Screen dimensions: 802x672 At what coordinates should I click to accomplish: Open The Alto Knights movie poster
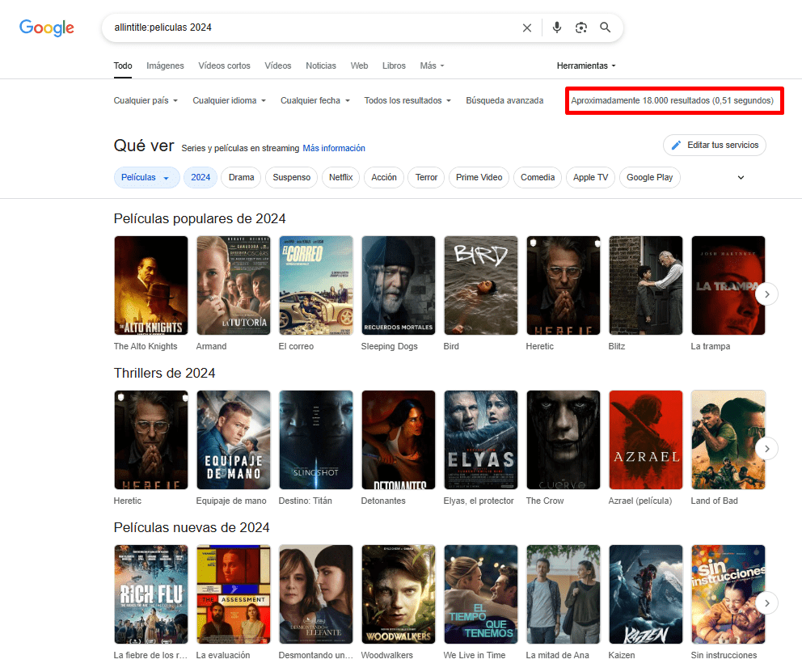[151, 285]
